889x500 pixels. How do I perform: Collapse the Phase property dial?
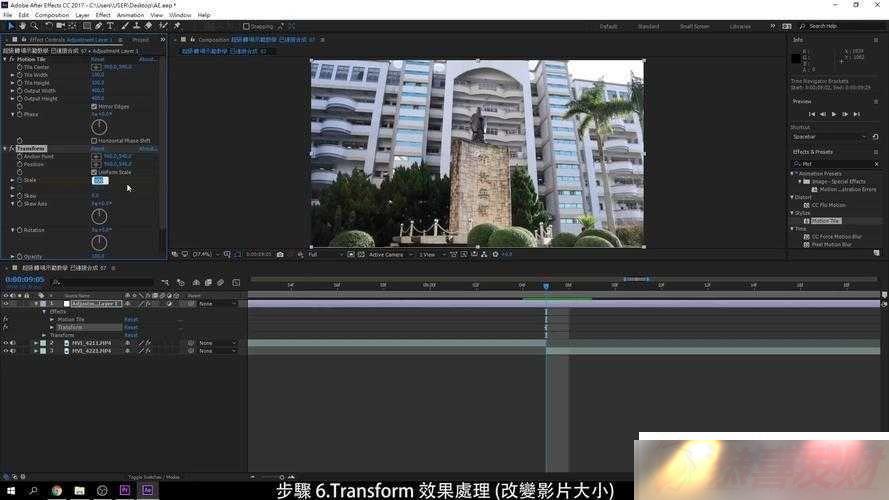[12, 115]
